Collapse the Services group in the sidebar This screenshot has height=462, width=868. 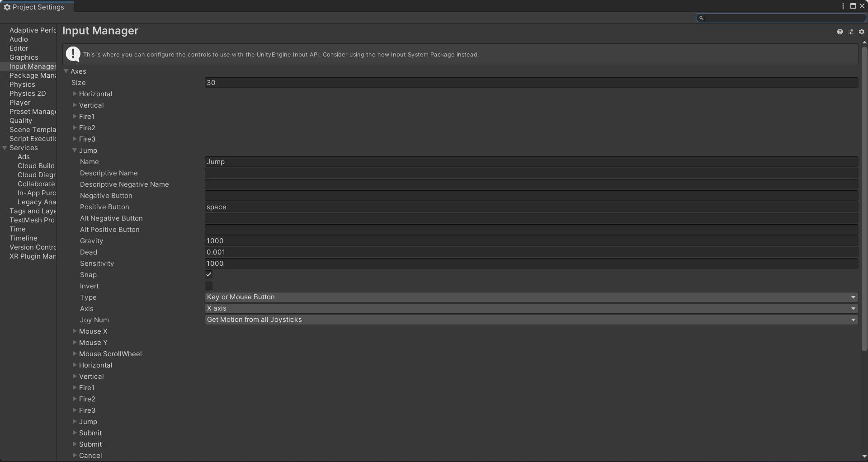tap(4, 148)
